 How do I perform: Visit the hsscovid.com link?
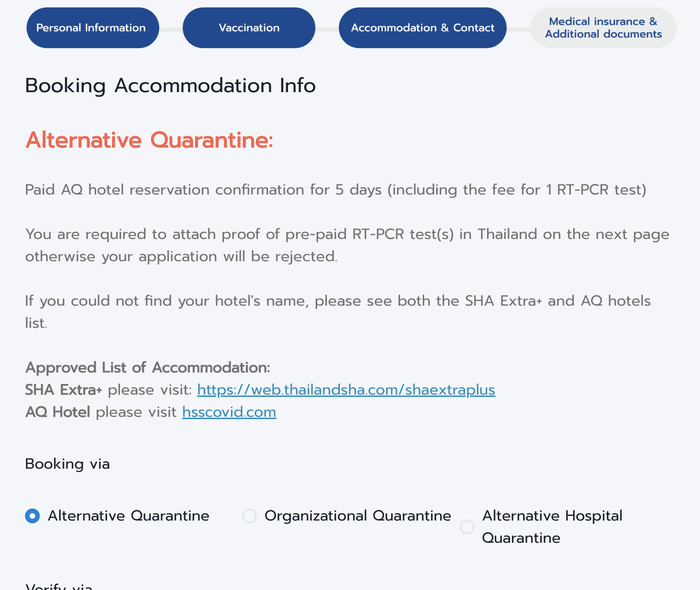click(x=229, y=412)
